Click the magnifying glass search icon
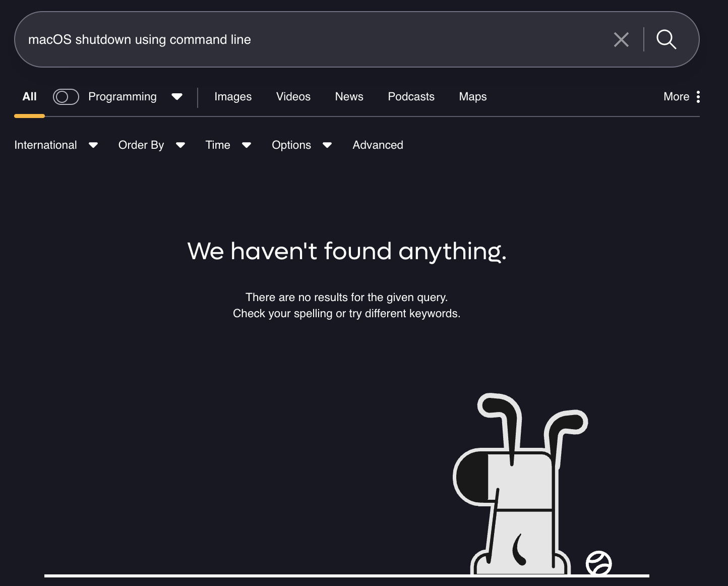 (666, 39)
